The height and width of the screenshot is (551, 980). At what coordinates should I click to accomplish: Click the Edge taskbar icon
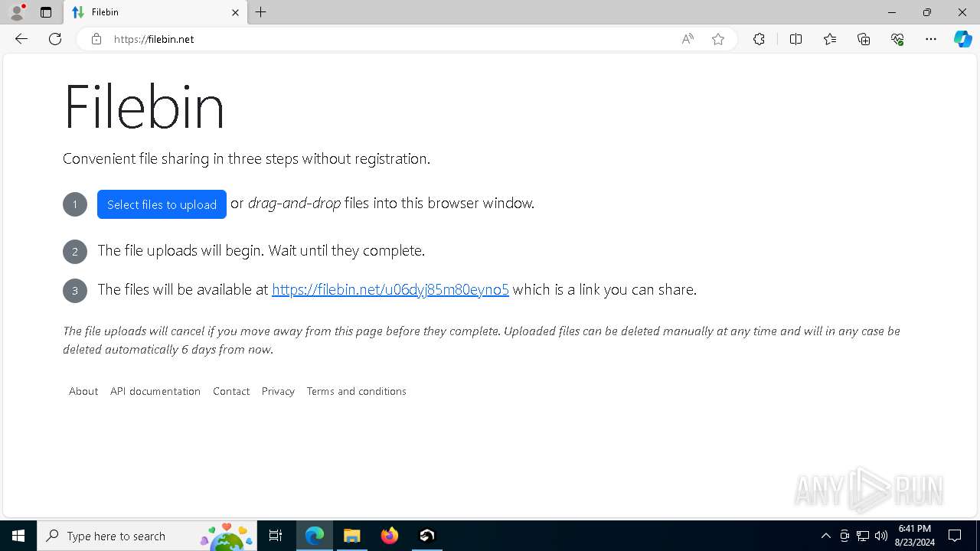pos(315,536)
